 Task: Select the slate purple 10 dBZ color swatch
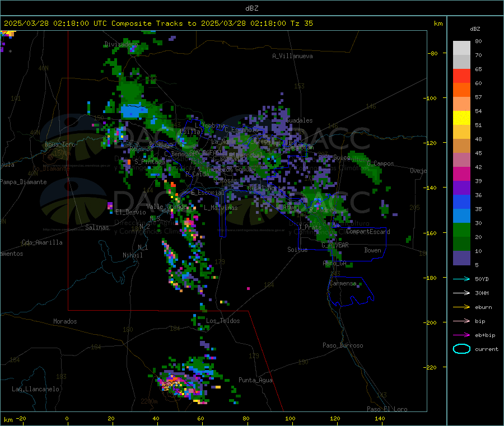(461, 258)
